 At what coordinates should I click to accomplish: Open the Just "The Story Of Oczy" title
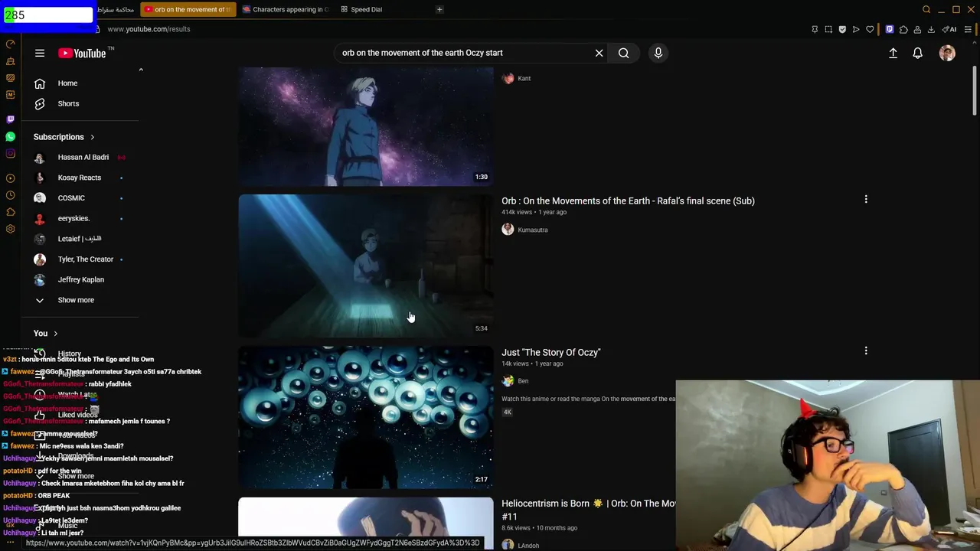pyautogui.click(x=550, y=353)
